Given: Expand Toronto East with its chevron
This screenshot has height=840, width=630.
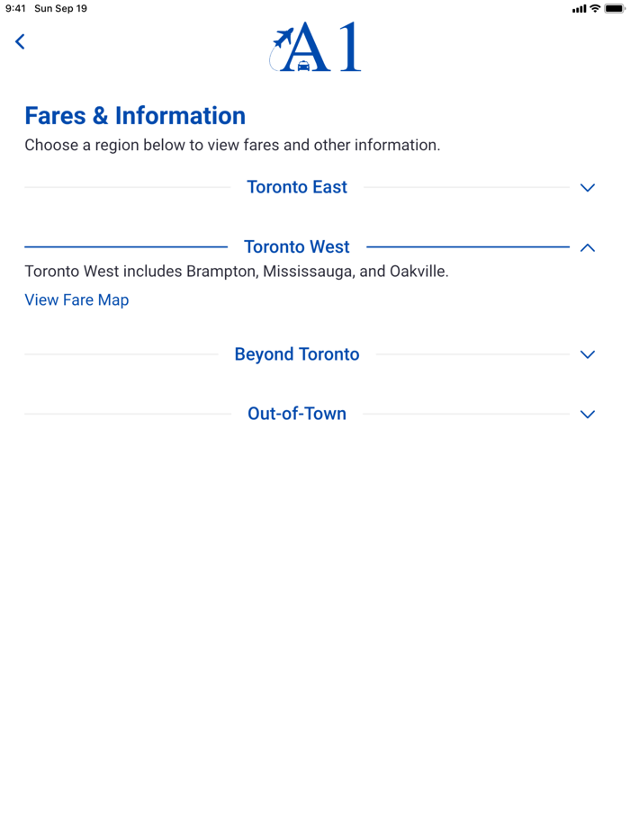Looking at the screenshot, I should pos(588,188).
